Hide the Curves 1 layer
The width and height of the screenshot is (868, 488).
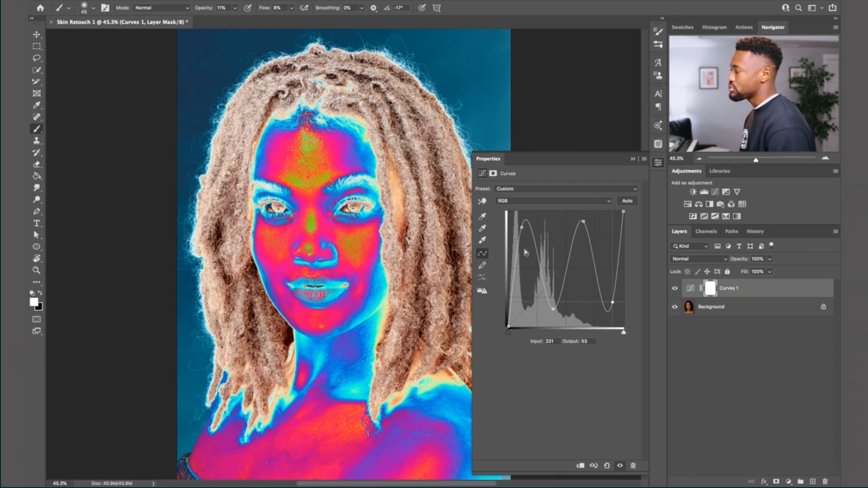click(x=675, y=287)
